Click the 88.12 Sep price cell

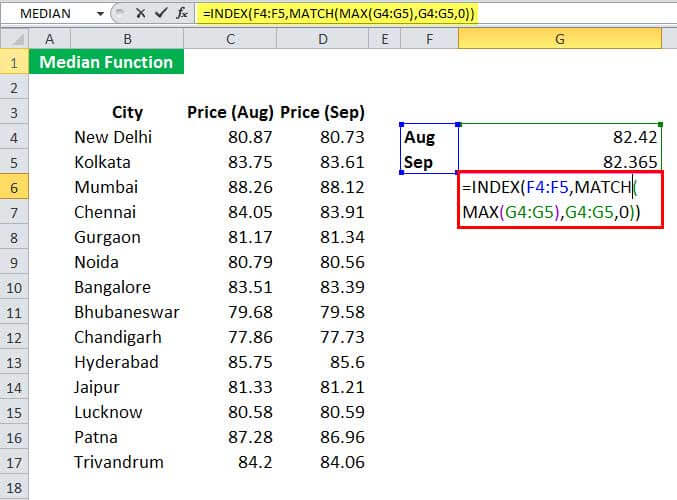point(323,187)
